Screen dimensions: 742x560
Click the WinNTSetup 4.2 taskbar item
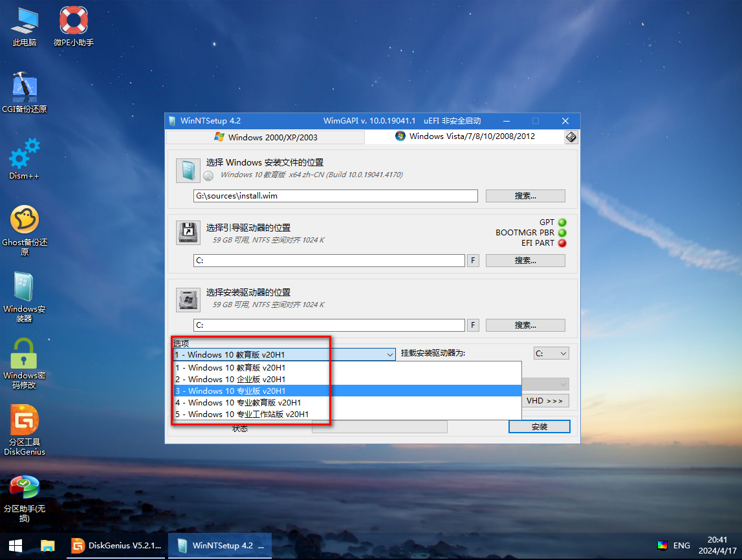point(220,546)
